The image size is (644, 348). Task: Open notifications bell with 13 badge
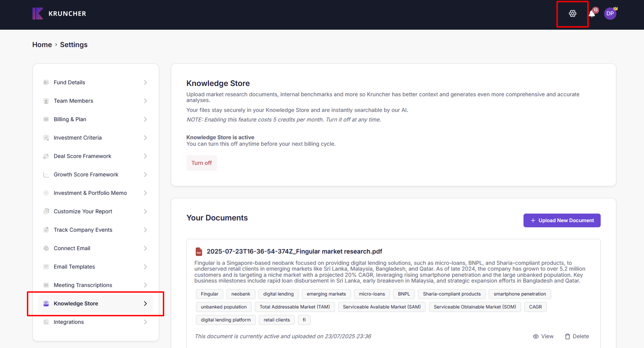point(592,14)
